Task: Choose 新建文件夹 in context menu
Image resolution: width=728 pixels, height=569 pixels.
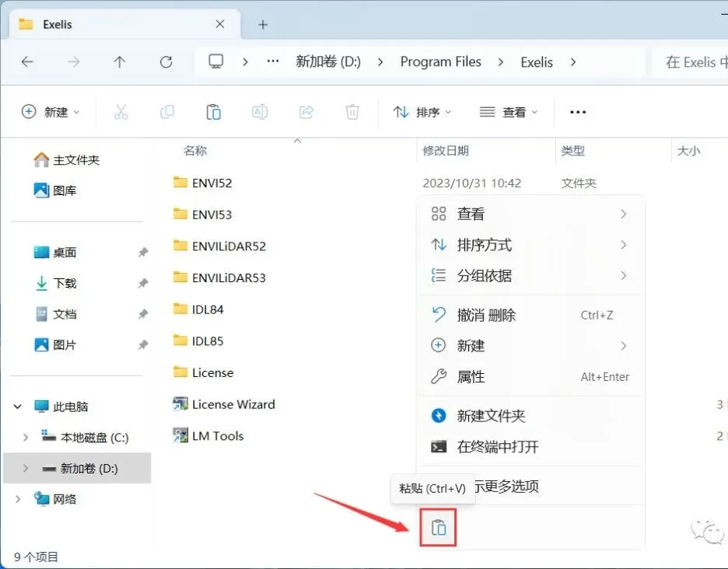Action: pos(530,416)
